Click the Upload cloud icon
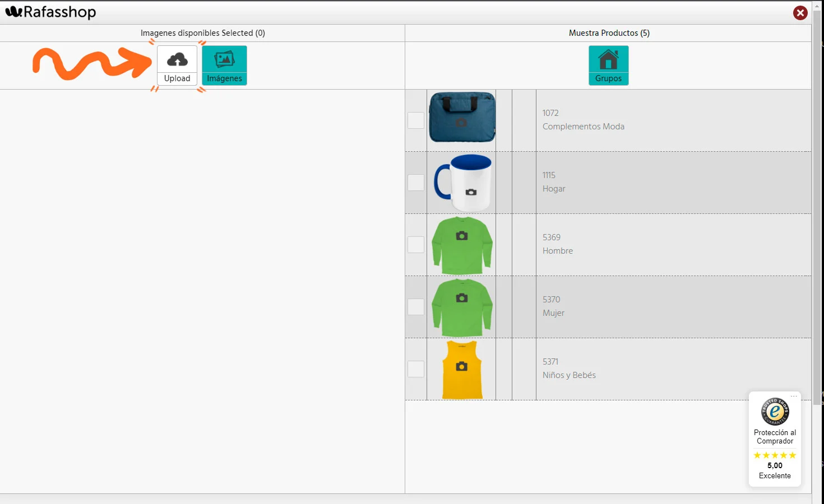 177,60
